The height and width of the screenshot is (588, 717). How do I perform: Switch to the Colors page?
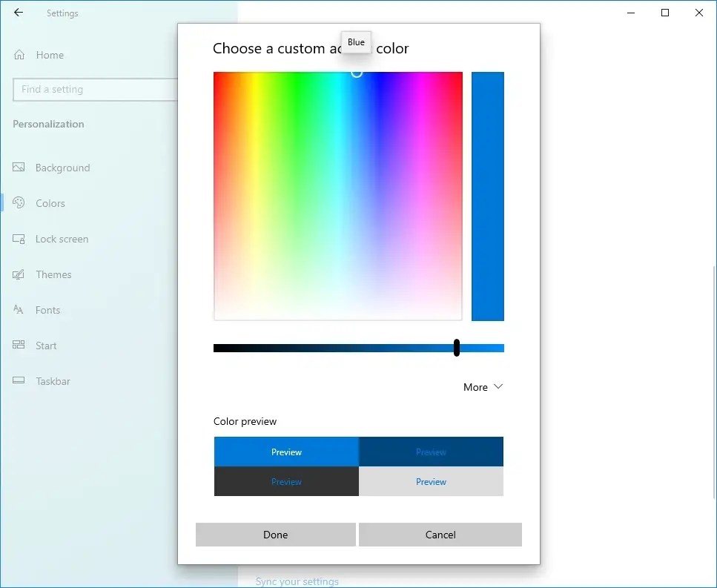pyautogui.click(x=50, y=203)
